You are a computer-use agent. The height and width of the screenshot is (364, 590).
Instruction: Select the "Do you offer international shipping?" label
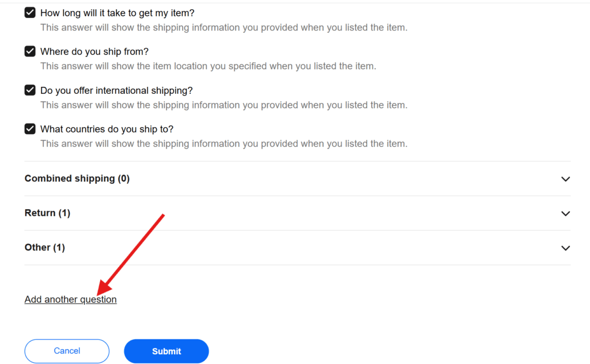[116, 90]
